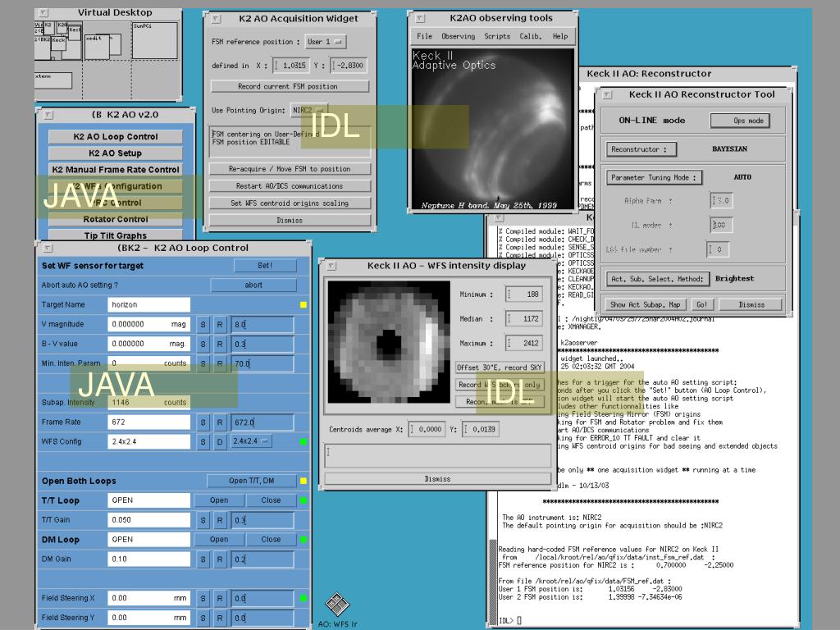Click the Parameter Tuning Mode : selector

[654, 177]
